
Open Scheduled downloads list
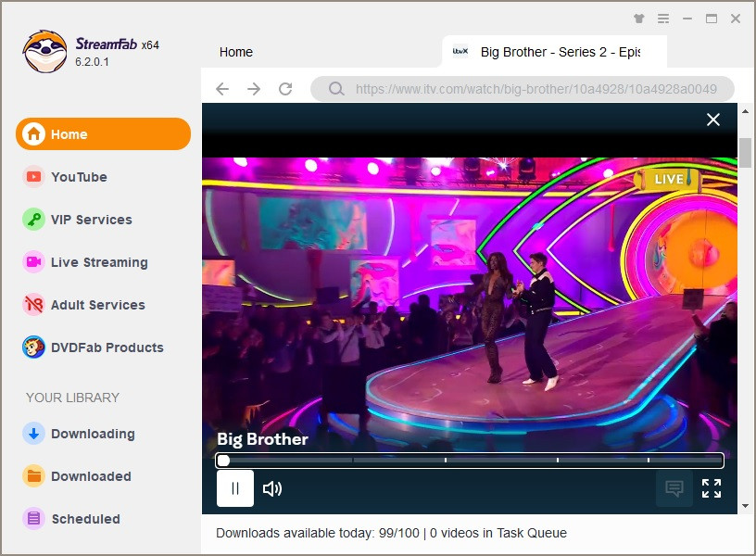[x=71, y=519]
